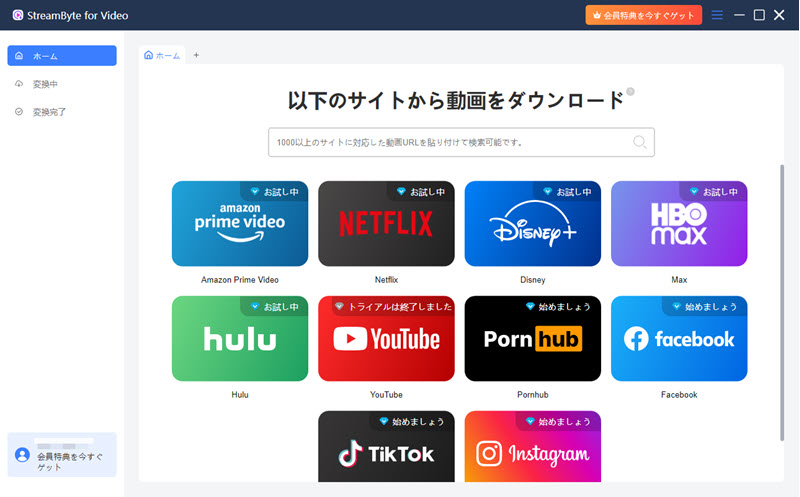Maximize the StreamByte window
The width and height of the screenshot is (800, 497).
(759, 15)
